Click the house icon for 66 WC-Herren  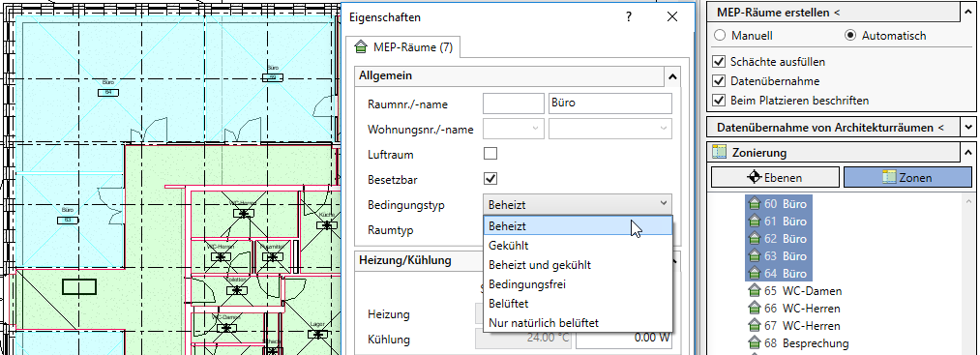click(755, 309)
